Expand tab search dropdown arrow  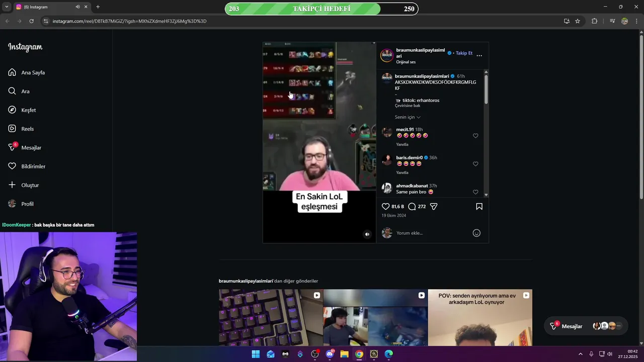(x=7, y=7)
